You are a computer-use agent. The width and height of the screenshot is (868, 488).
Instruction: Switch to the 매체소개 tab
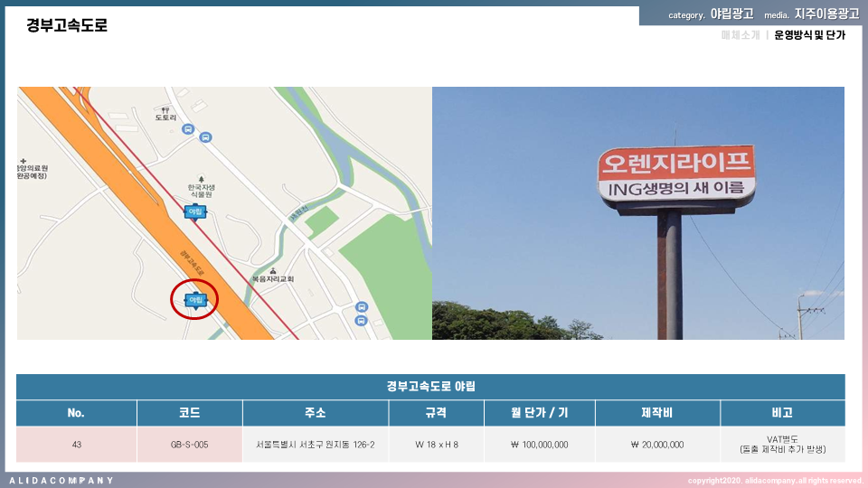click(740, 36)
